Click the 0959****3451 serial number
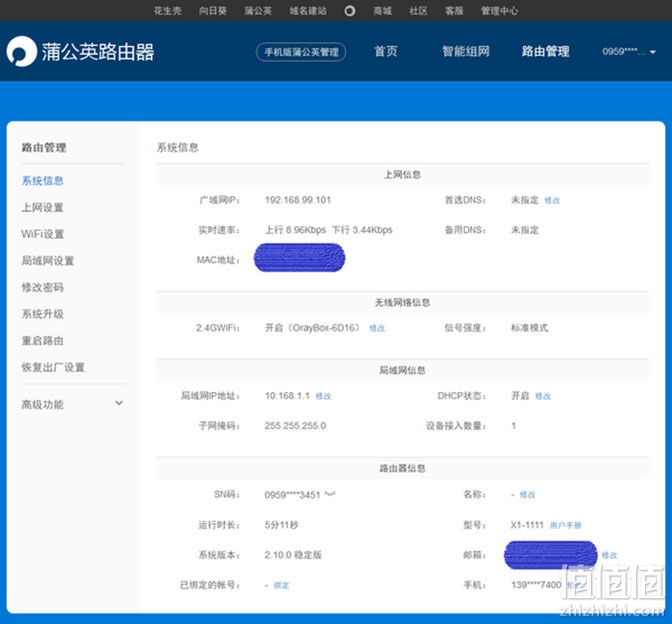 (292, 495)
